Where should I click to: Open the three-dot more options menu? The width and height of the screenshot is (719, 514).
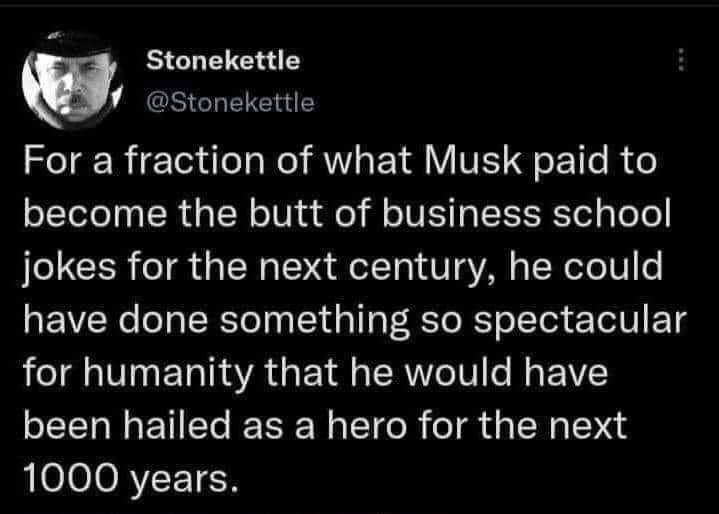click(682, 62)
